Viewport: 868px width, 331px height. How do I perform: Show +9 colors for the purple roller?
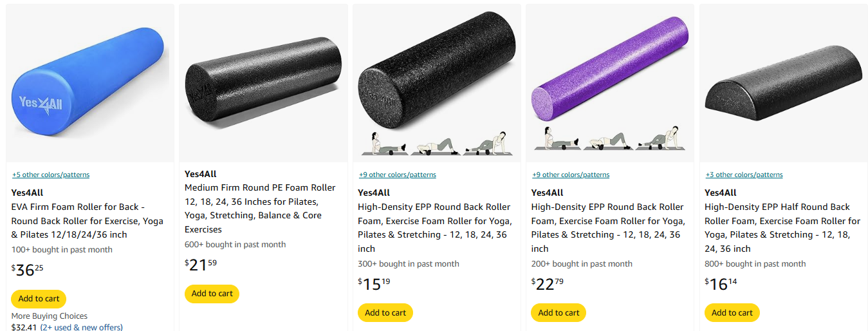tap(571, 175)
